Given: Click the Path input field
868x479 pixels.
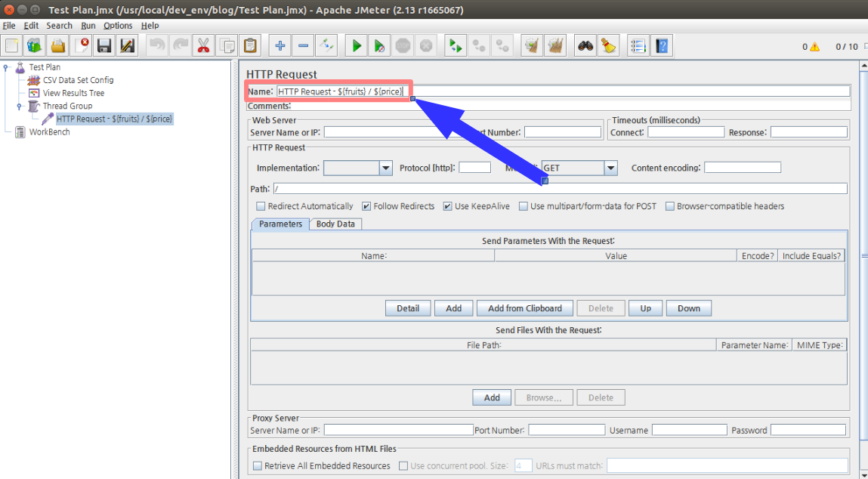Looking at the screenshot, I should (x=561, y=189).
